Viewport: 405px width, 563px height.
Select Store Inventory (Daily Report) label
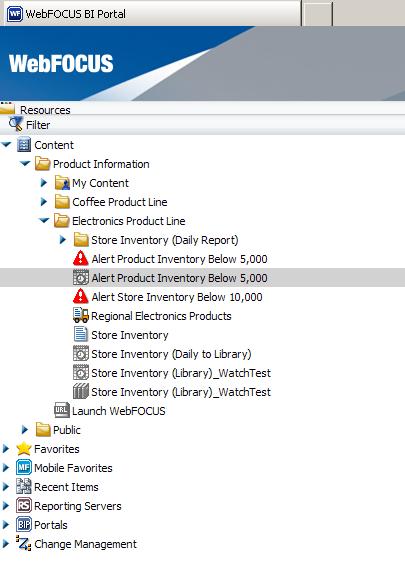(x=165, y=240)
